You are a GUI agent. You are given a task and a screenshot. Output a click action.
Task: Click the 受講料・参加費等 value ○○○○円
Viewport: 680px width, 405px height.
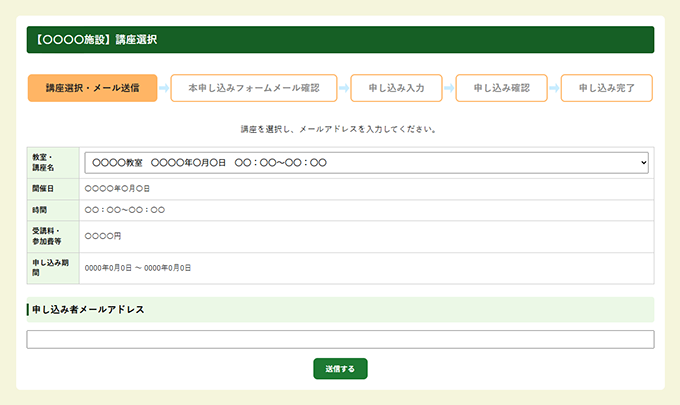point(103,236)
